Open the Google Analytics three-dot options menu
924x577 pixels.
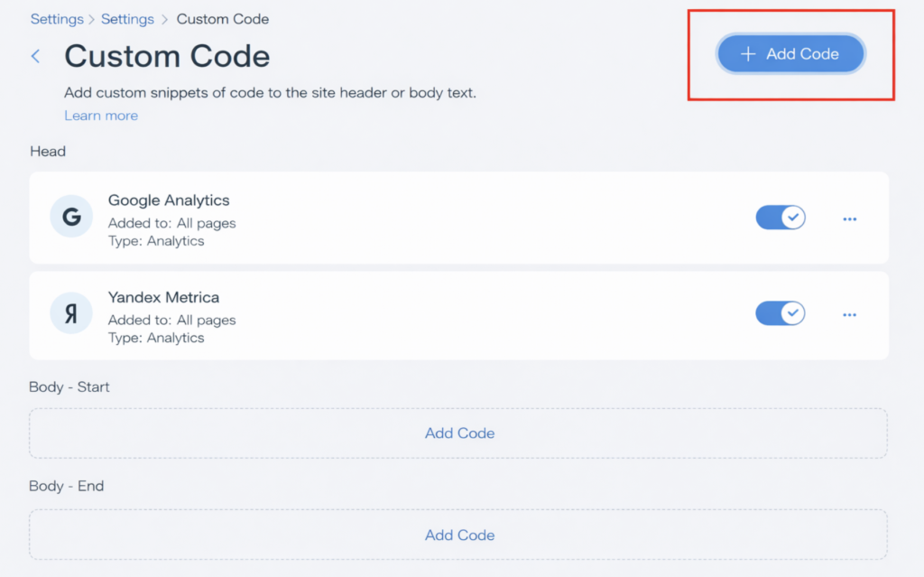click(849, 219)
